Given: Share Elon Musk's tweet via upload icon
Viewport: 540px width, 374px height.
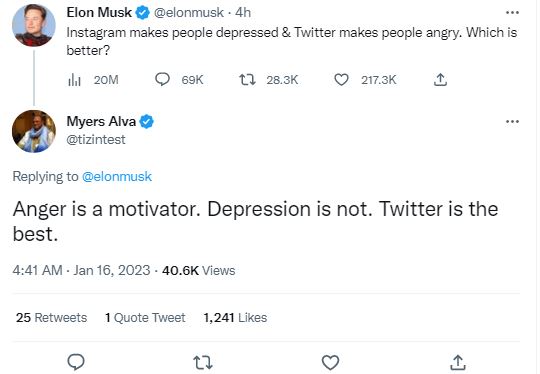Looking at the screenshot, I should pyautogui.click(x=440, y=80).
